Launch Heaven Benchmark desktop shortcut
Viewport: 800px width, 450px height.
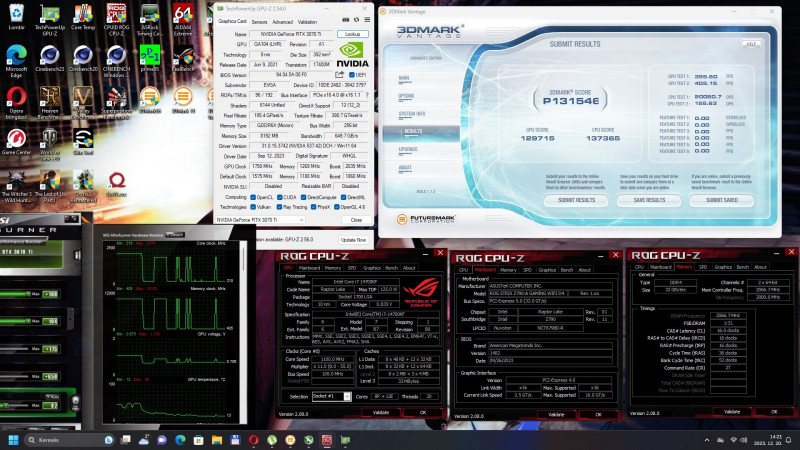[x=49, y=103]
